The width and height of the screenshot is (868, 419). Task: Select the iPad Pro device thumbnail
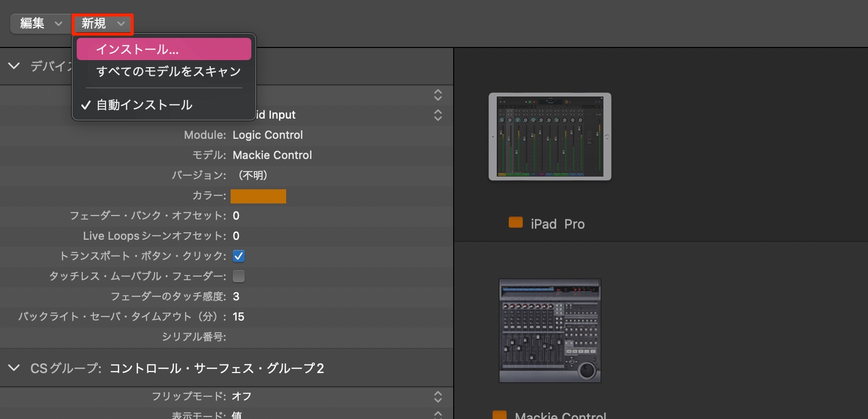point(550,136)
